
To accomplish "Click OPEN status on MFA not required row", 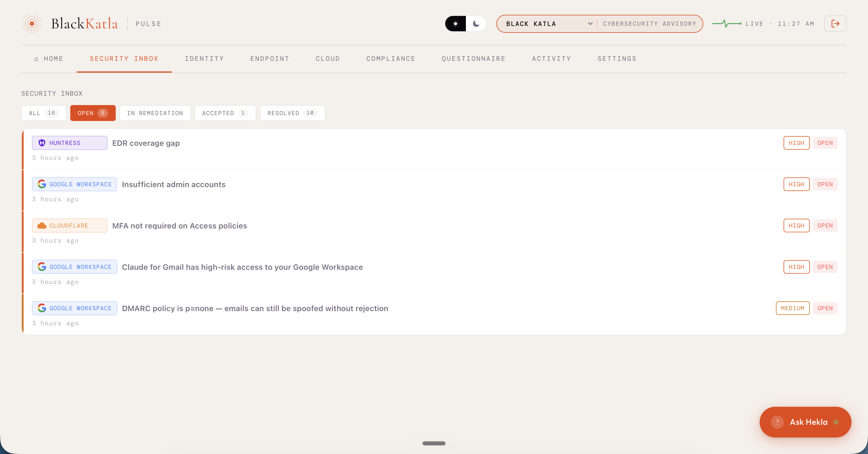I will (x=825, y=225).
